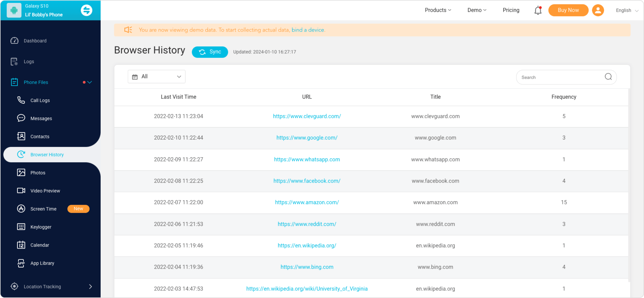This screenshot has height=298, width=644.
Task: Select Dashboard in sidebar
Action: tap(35, 41)
